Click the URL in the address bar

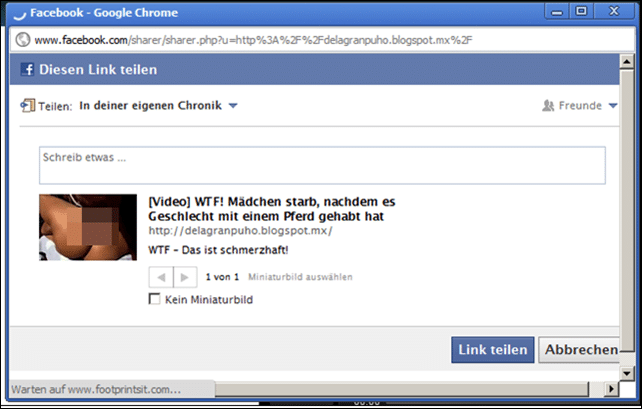(x=253, y=40)
